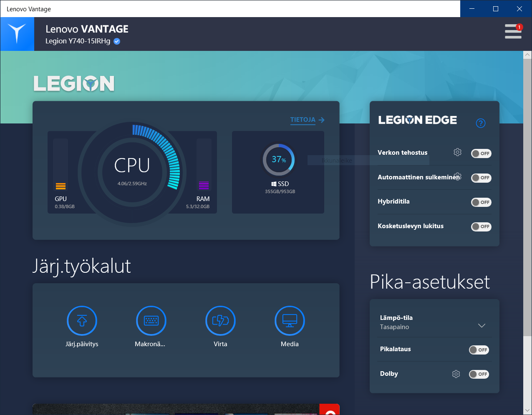Open the TIETOJA details link
This screenshot has height=415, width=532.
pos(308,120)
